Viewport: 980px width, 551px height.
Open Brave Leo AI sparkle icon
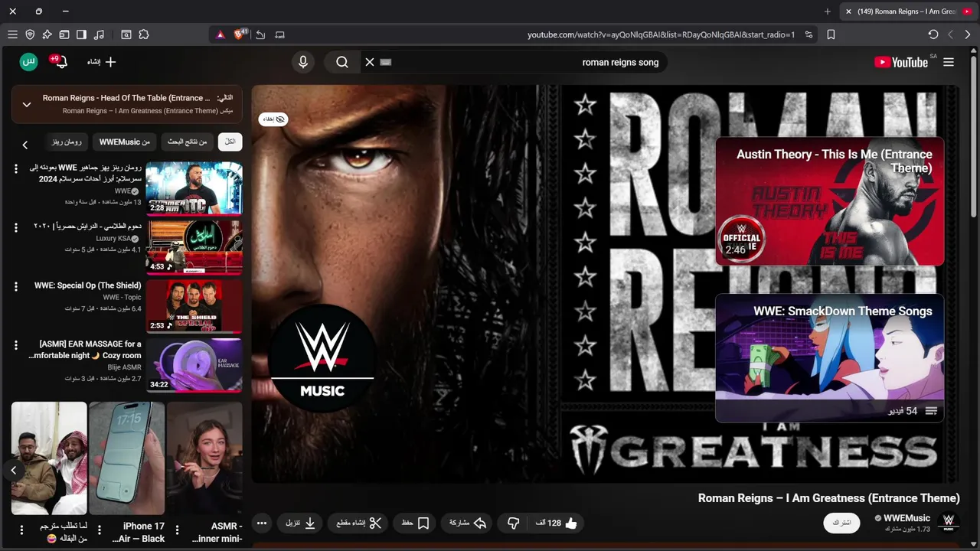tap(47, 34)
